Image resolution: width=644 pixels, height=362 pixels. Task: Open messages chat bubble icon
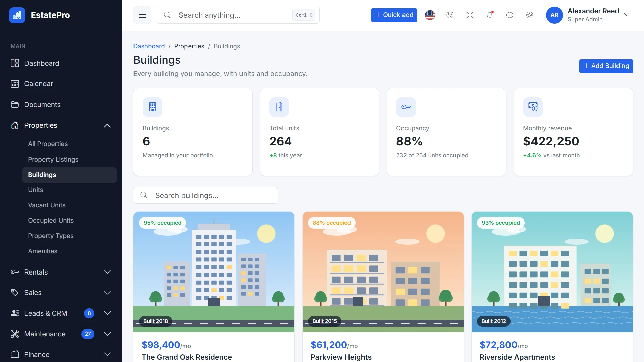click(x=510, y=15)
